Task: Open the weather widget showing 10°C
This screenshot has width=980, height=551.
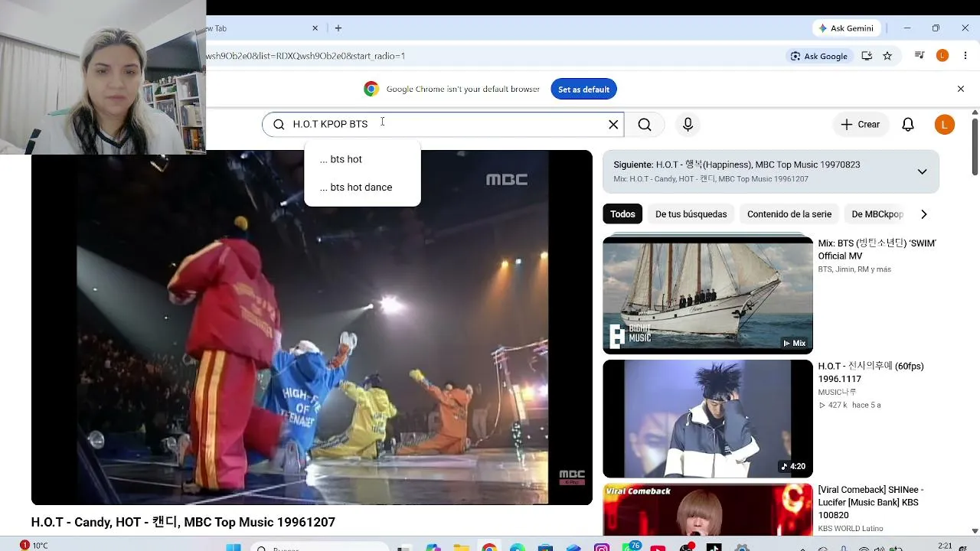Action: (x=34, y=546)
